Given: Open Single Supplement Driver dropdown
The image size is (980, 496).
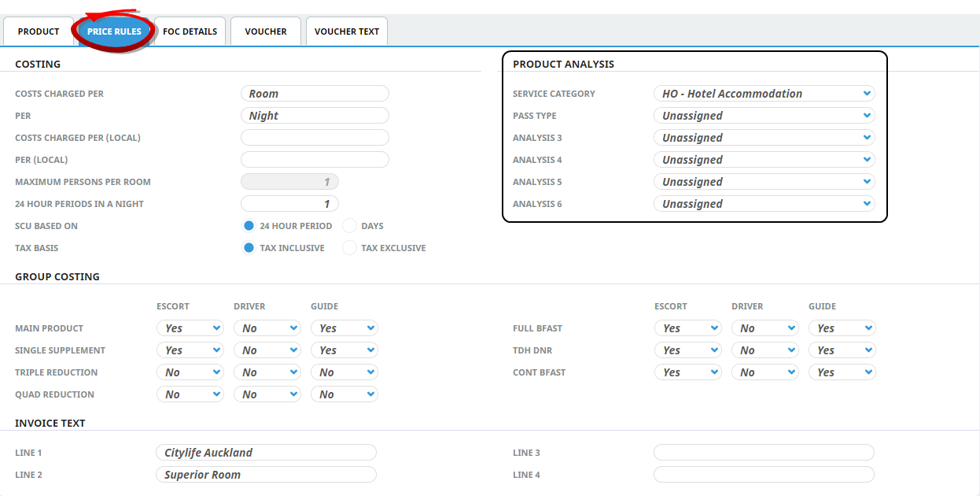Looking at the screenshot, I should click(267, 350).
